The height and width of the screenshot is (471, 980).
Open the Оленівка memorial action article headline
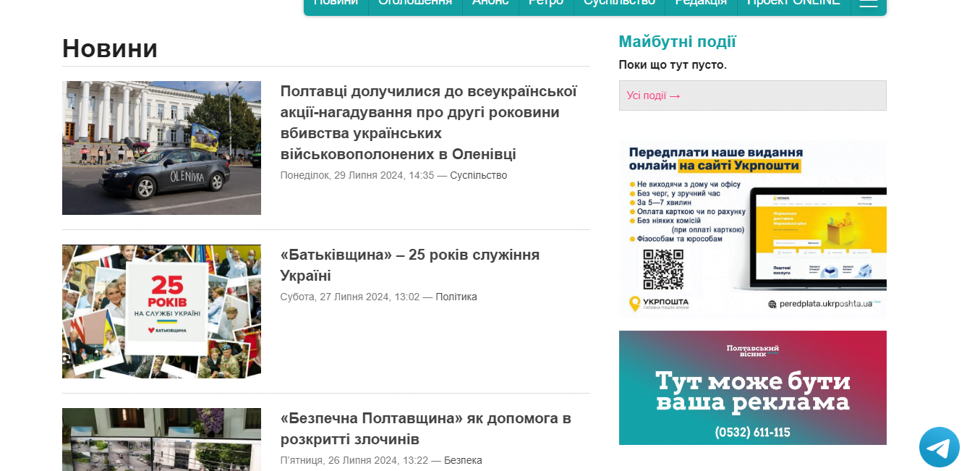(428, 123)
